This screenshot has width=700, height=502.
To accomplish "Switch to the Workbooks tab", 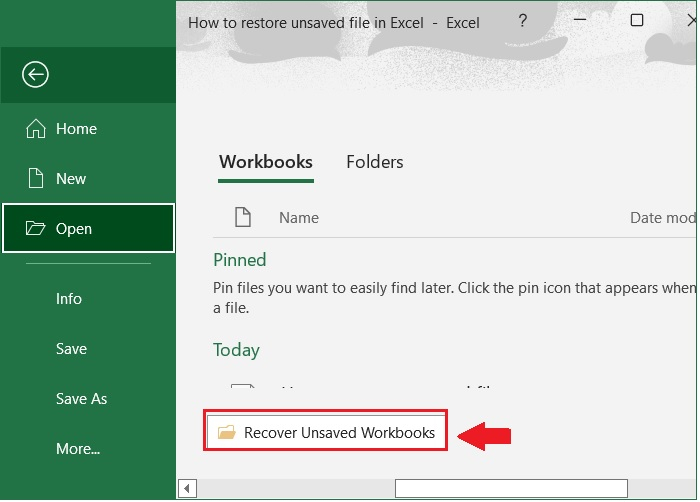I will coord(266,162).
